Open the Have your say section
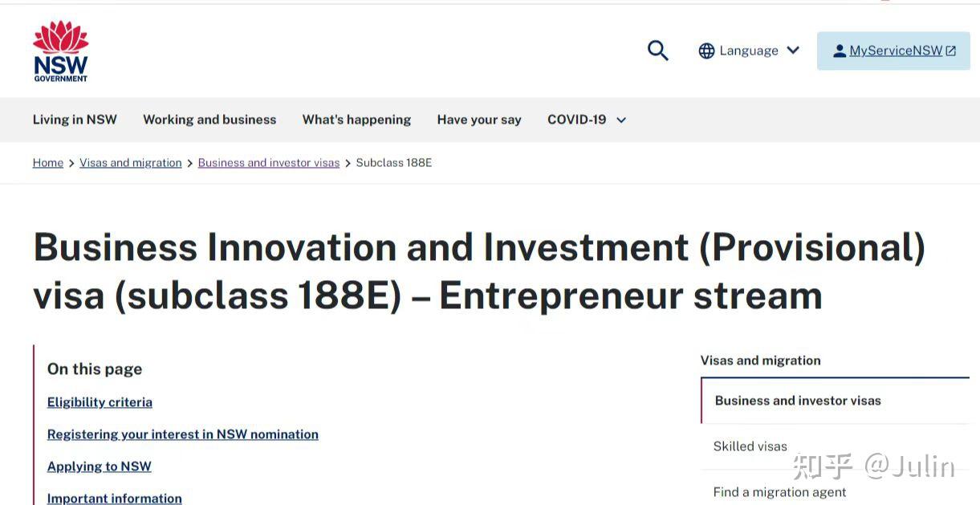 pyautogui.click(x=479, y=120)
